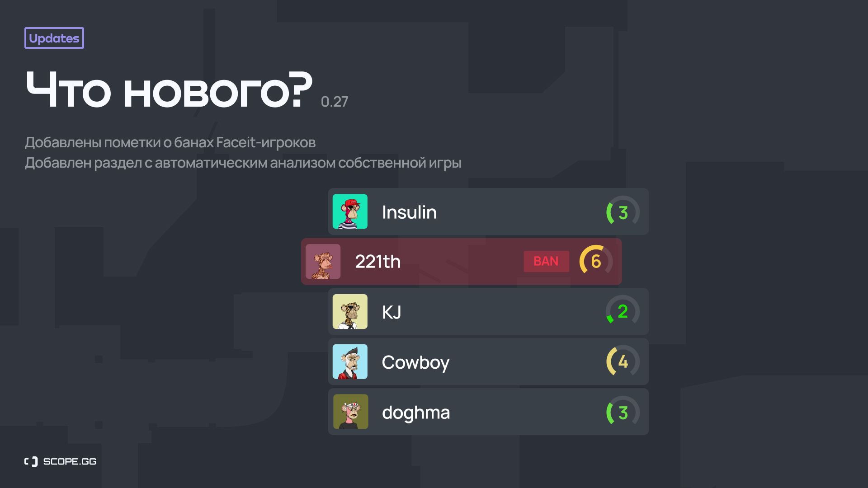Image resolution: width=868 pixels, height=488 pixels.
Task: Click the BAN label on 221th row
Action: 546,262
